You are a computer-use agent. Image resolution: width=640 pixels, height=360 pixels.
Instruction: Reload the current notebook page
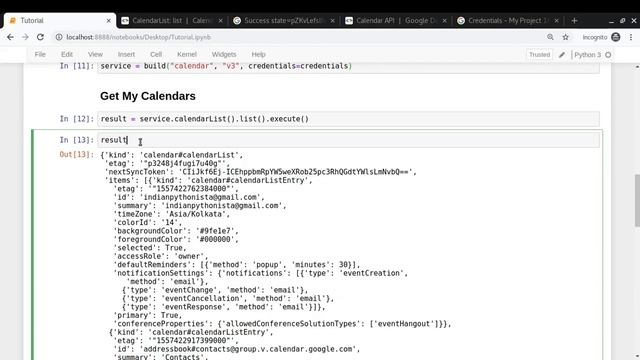pos(40,37)
